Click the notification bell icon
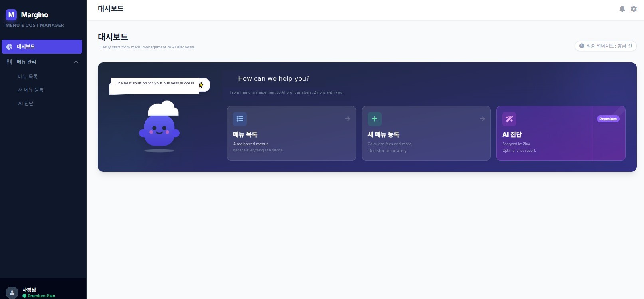Screen dimensions: 644x299 622,9
